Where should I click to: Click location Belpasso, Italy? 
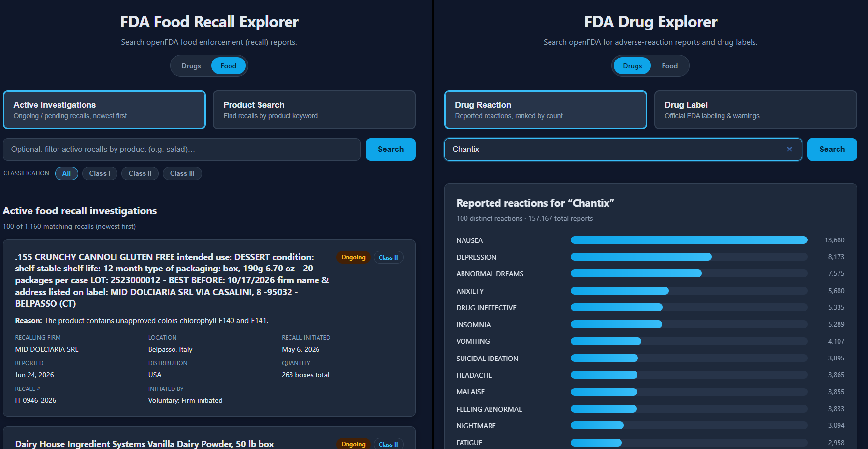[170, 349]
